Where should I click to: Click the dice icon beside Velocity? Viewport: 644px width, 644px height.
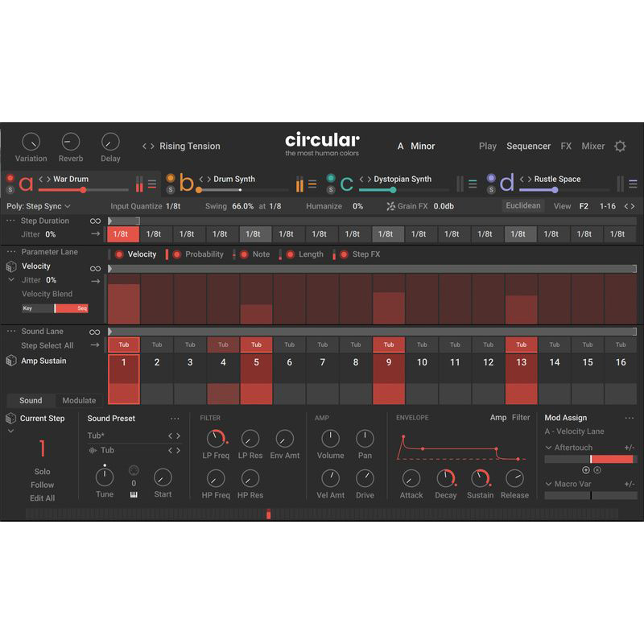tap(11, 267)
